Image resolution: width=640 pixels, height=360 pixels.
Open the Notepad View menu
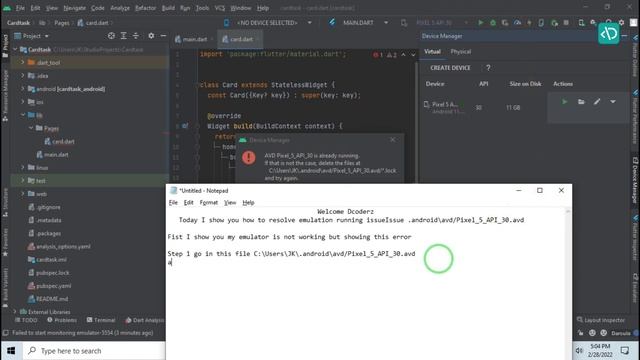pos(230,202)
